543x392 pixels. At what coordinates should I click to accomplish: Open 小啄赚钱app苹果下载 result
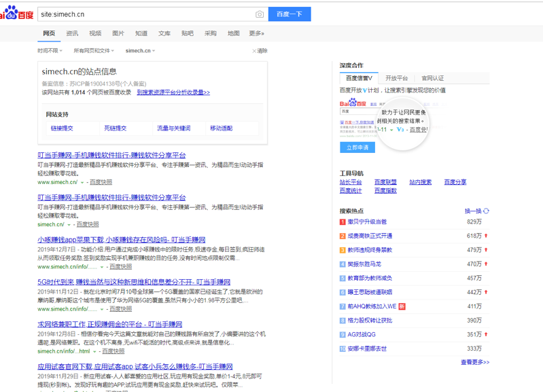click(122, 240)
